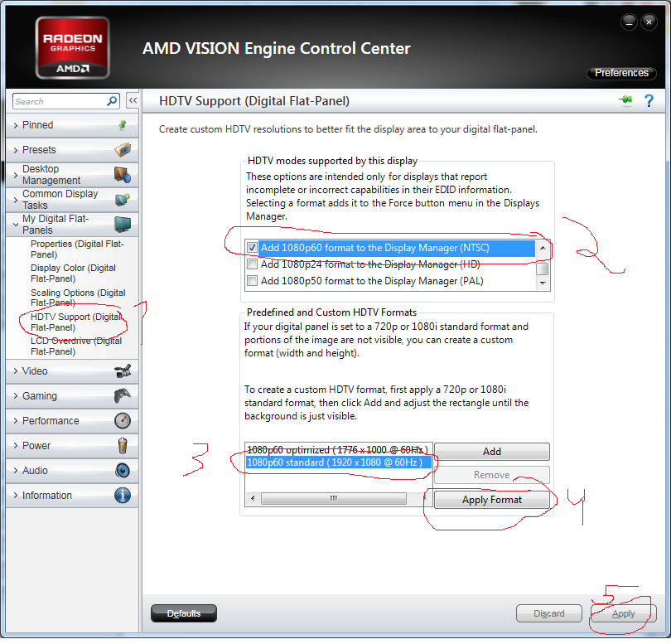
Task: Click the Video camcorder icon
Action: point(123,371)
